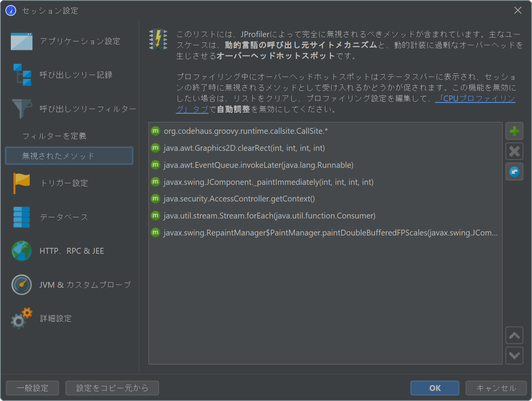Select paintDoubleBufferedFPScales row

click(x=325, y=232)
